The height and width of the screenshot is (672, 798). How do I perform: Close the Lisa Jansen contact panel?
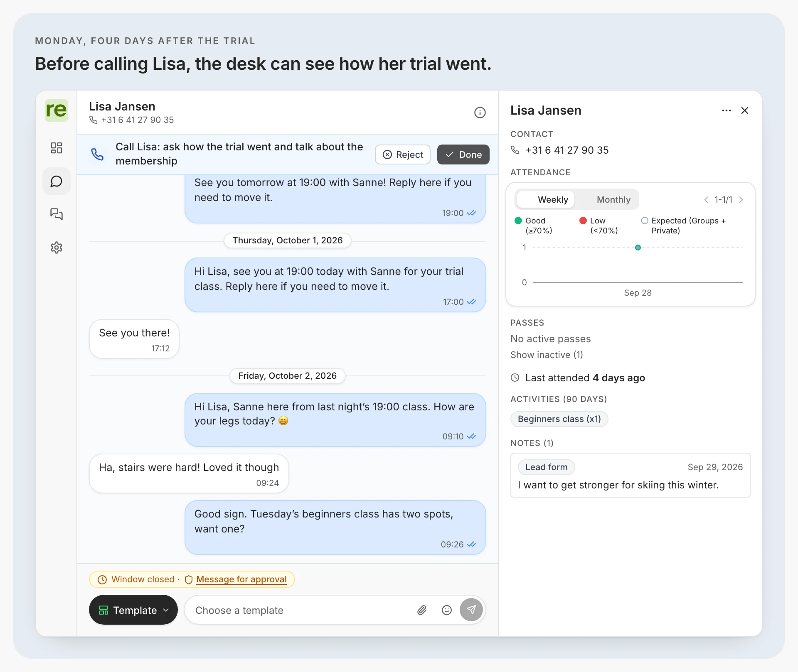pos(744,110)
